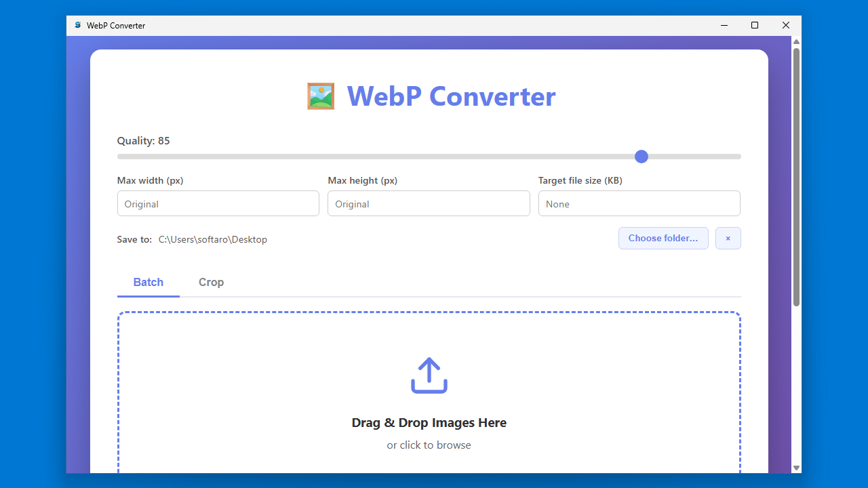The height and width of the screenshot is (488, 868).
Task: Focus the Max height input field
Action: (x=429, y=203)
